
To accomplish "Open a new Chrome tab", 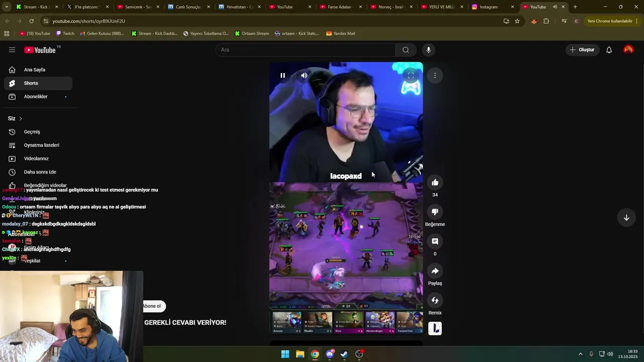I will point(575,7).
